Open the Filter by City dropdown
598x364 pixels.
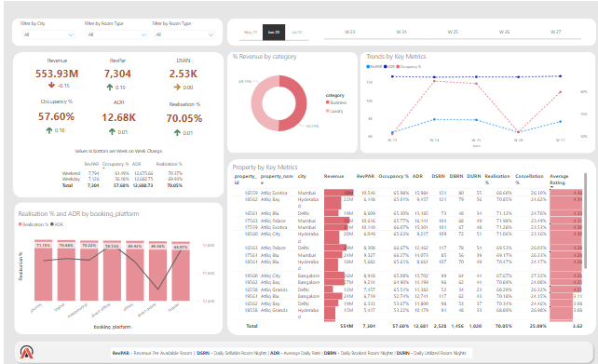click(48, 34)
